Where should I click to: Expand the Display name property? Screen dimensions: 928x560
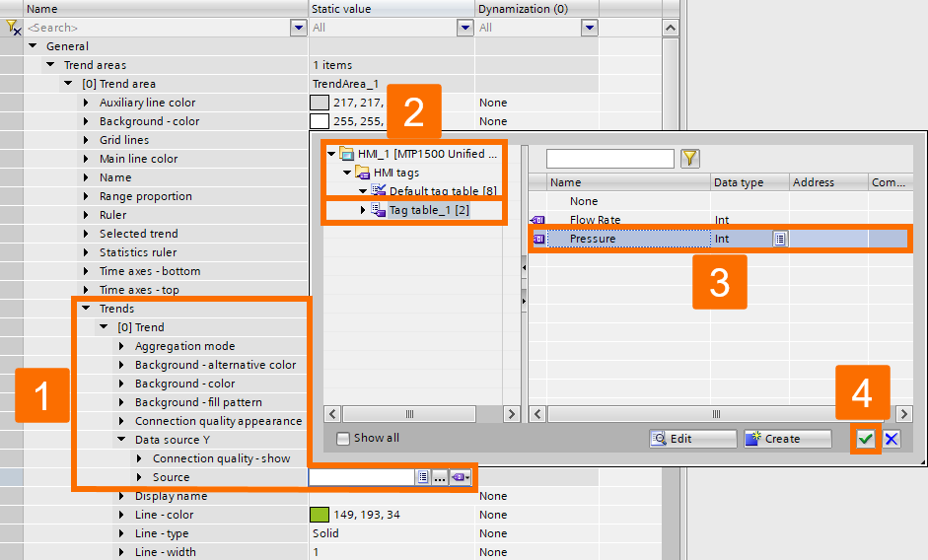122,496
